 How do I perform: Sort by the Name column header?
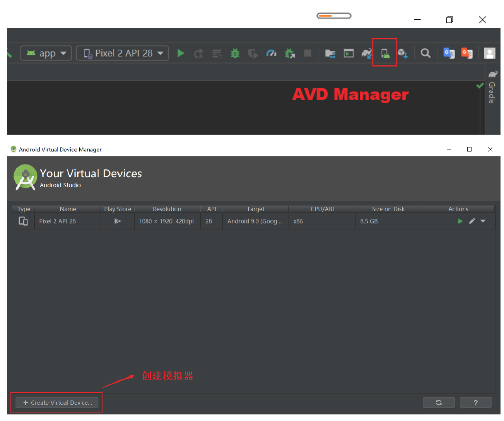(68, 209)
